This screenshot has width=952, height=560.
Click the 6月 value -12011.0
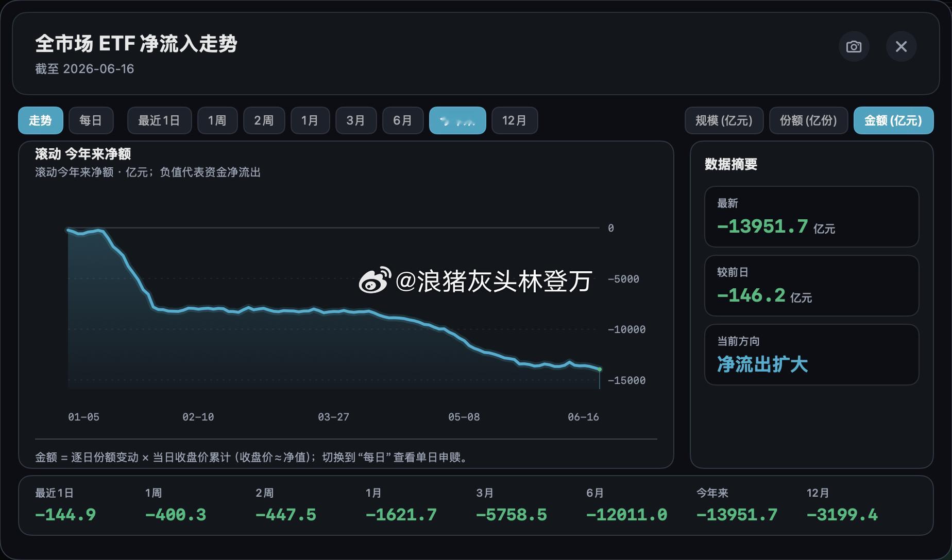(627, 515)
